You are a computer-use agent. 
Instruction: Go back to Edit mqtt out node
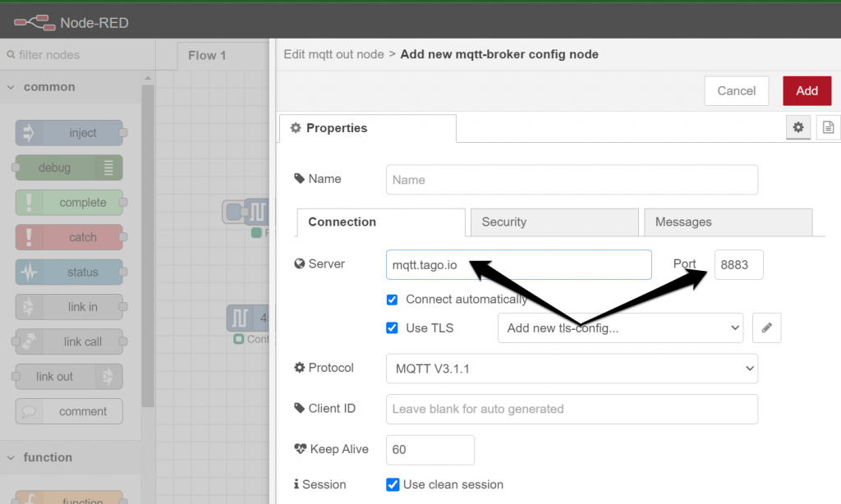click(333, 54)
